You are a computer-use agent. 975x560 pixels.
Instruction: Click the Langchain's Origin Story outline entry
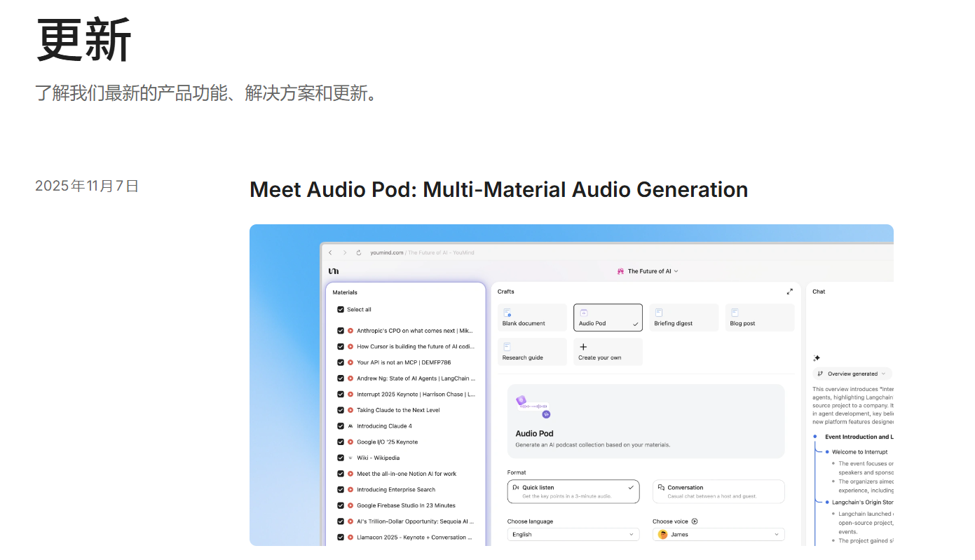(x=862, y=502)
